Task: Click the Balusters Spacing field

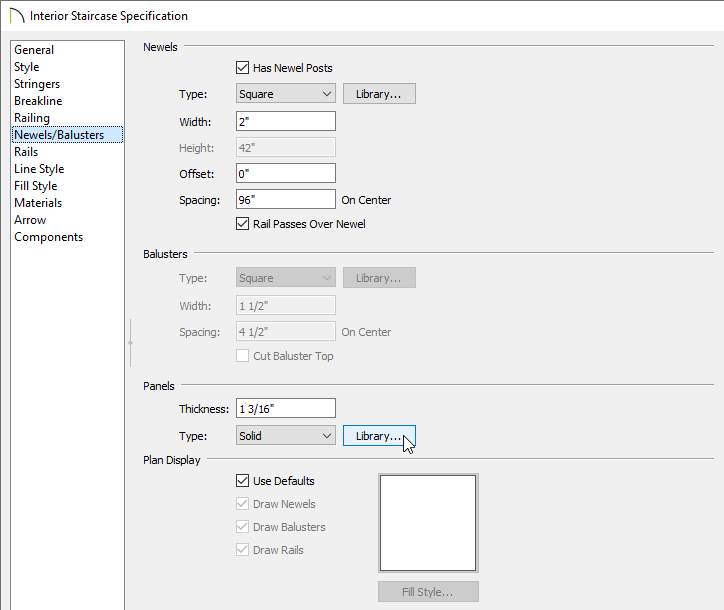Action: tap(286, 332)
